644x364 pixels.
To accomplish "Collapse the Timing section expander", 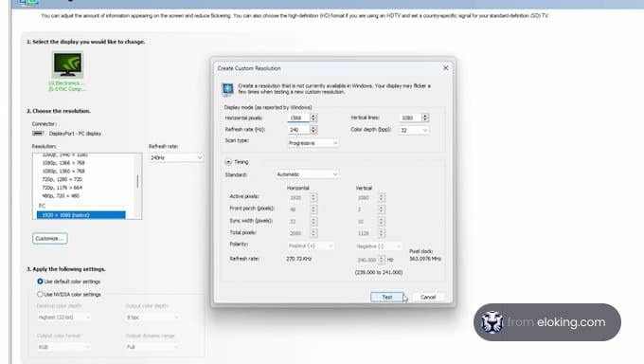I will click(228, 162).
